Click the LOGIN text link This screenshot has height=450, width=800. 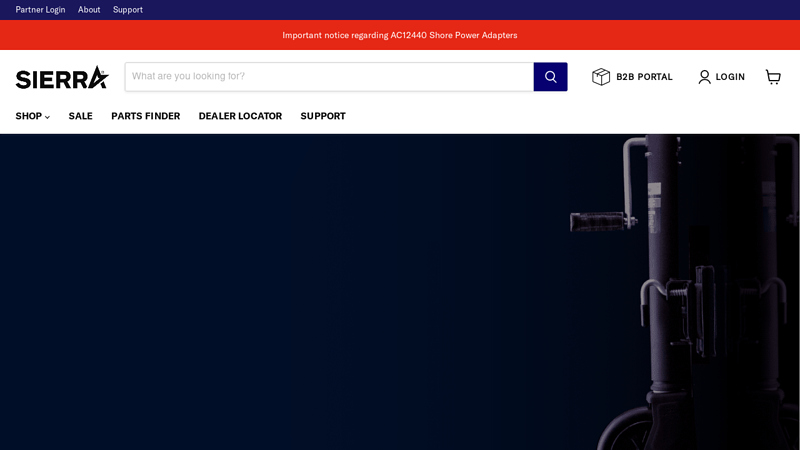[x=730, y=77]
